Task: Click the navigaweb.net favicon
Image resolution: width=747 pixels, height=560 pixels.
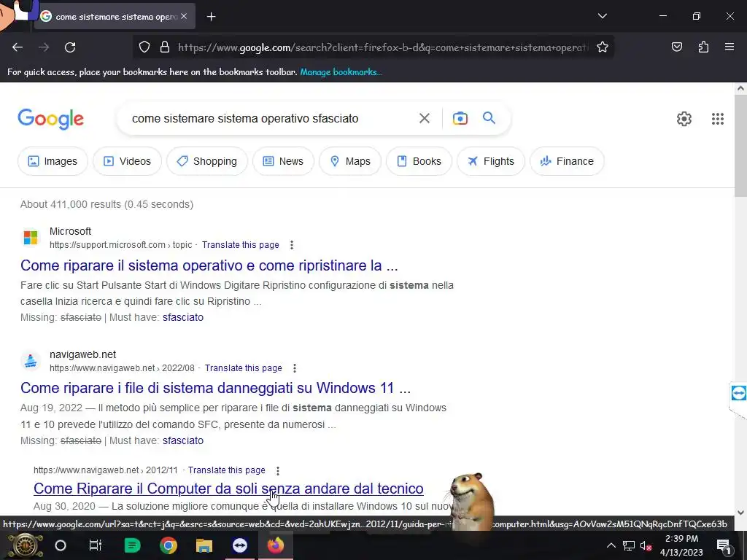Action: (31, 360)
